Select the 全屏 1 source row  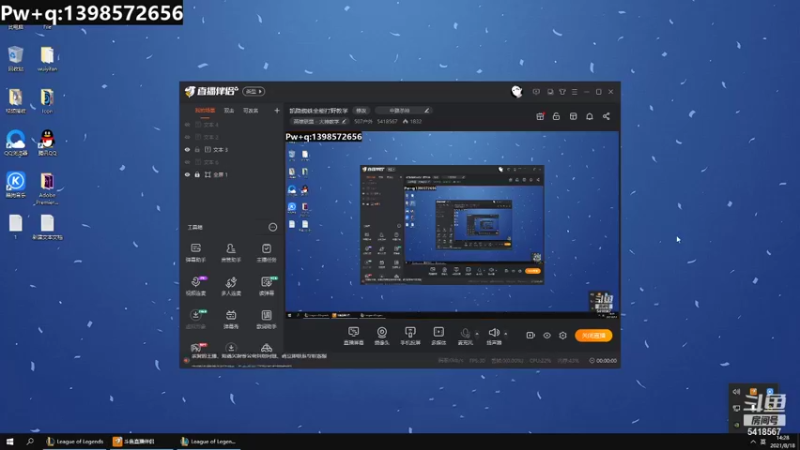pyautogui.click(x=231, y=174)
